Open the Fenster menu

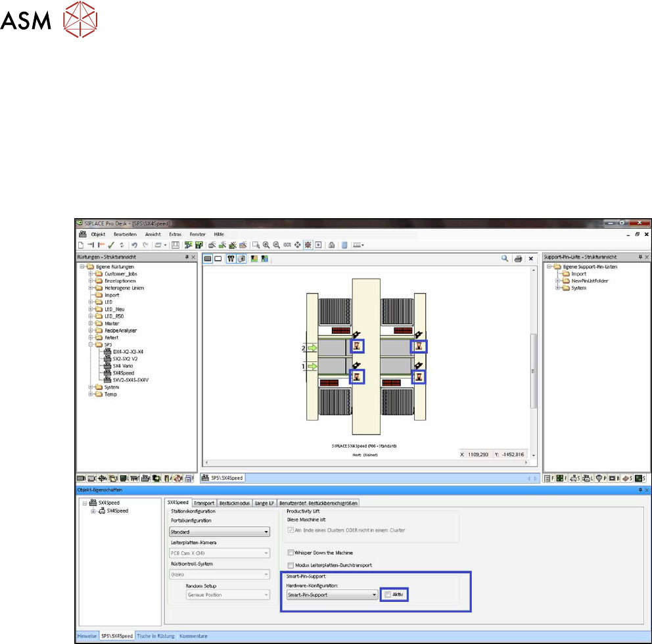coord(198,234)
